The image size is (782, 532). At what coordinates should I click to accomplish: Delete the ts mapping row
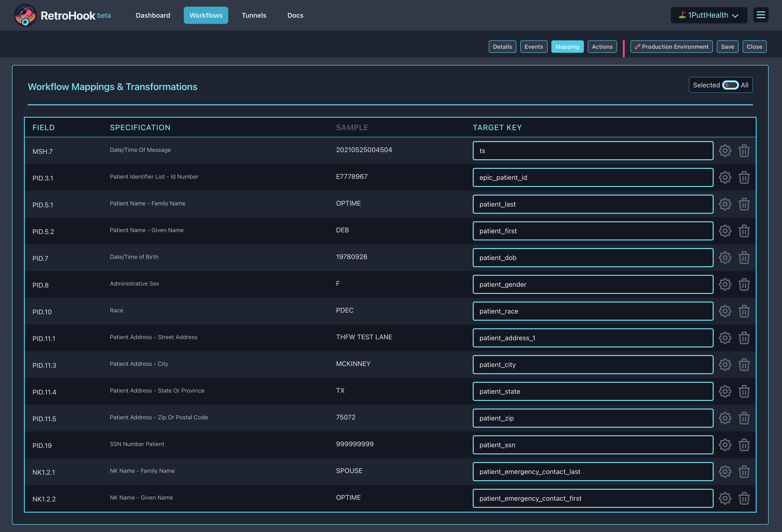744,151
